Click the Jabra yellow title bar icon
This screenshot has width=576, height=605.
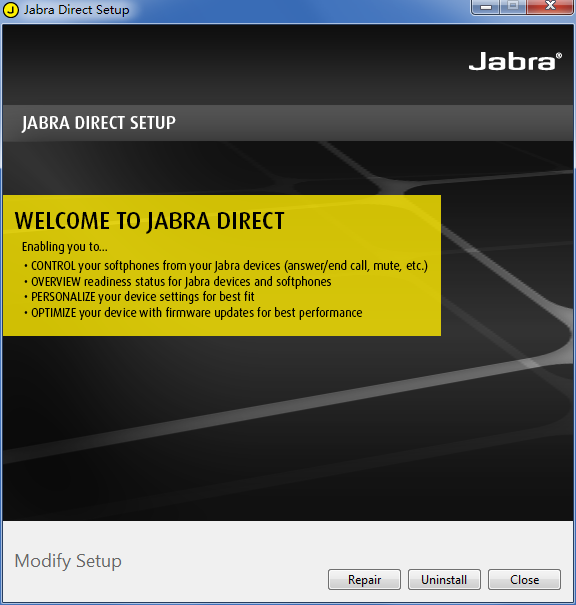coord(11,10)
